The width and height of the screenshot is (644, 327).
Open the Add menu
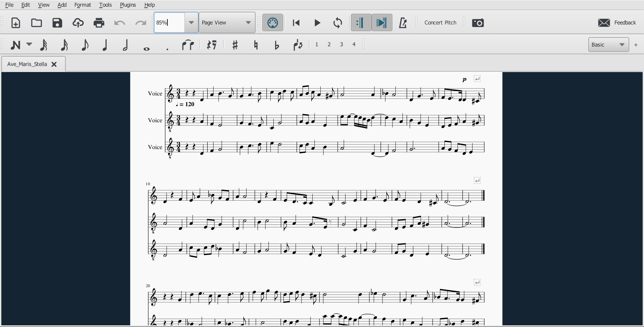[x=62, y=5]
